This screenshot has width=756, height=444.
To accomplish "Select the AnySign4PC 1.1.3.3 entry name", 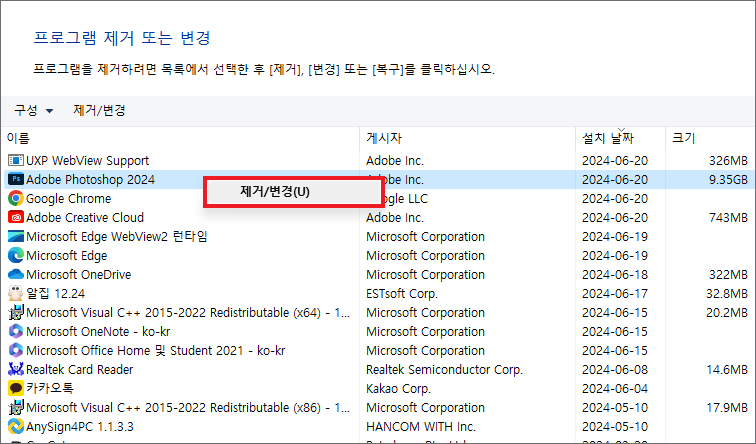I will click(80, 427).
